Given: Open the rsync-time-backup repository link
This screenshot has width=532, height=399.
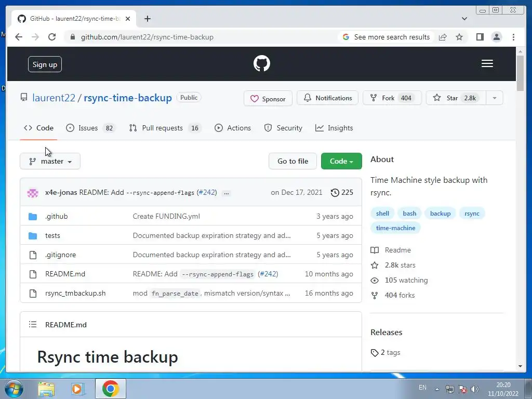Looking at the screenshot, I should point(128,98).
